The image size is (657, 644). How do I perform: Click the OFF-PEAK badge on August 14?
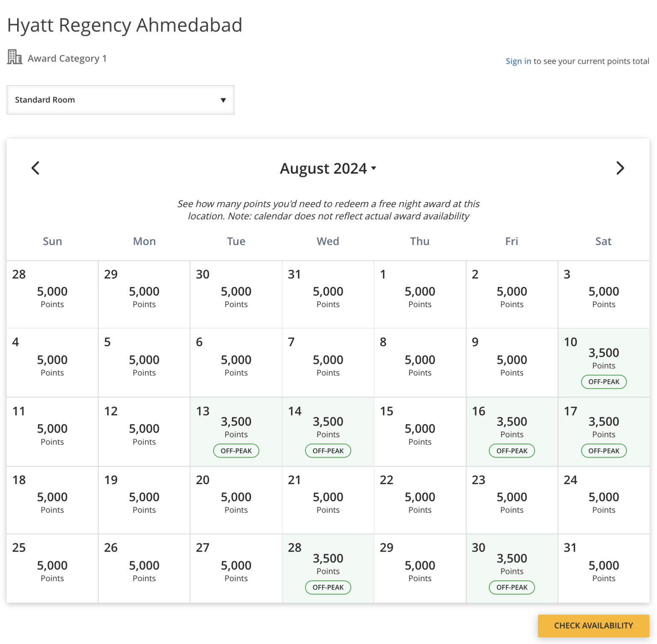pos(328,451)
